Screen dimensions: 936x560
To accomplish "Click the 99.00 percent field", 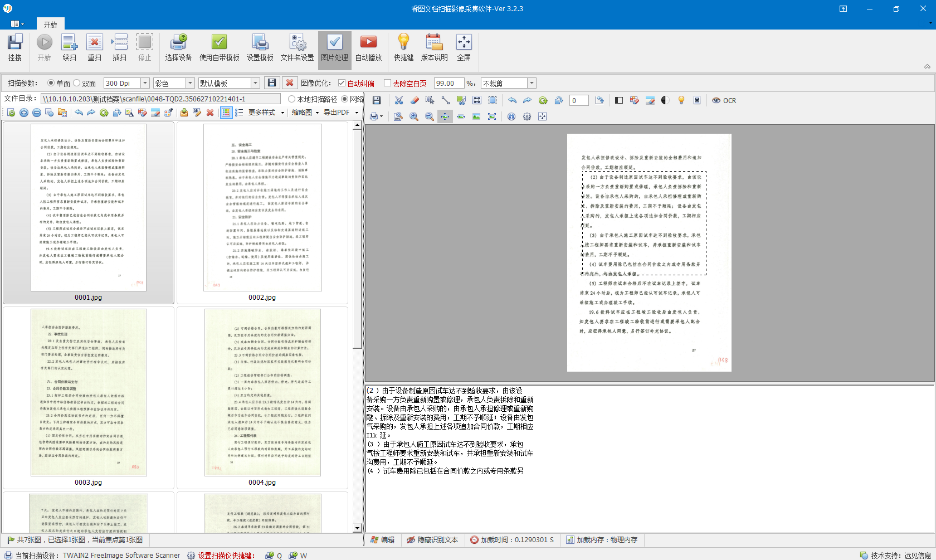I will 449,83.
